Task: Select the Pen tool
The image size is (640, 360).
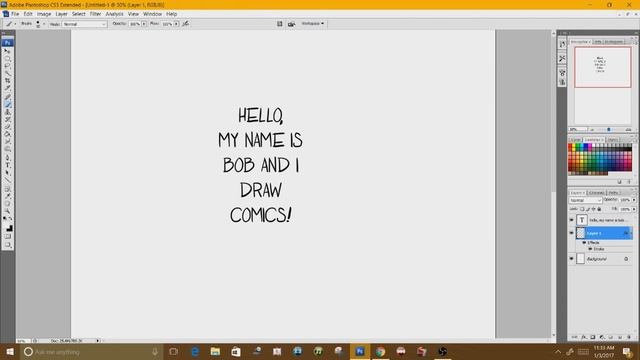Action: (7, 158)
